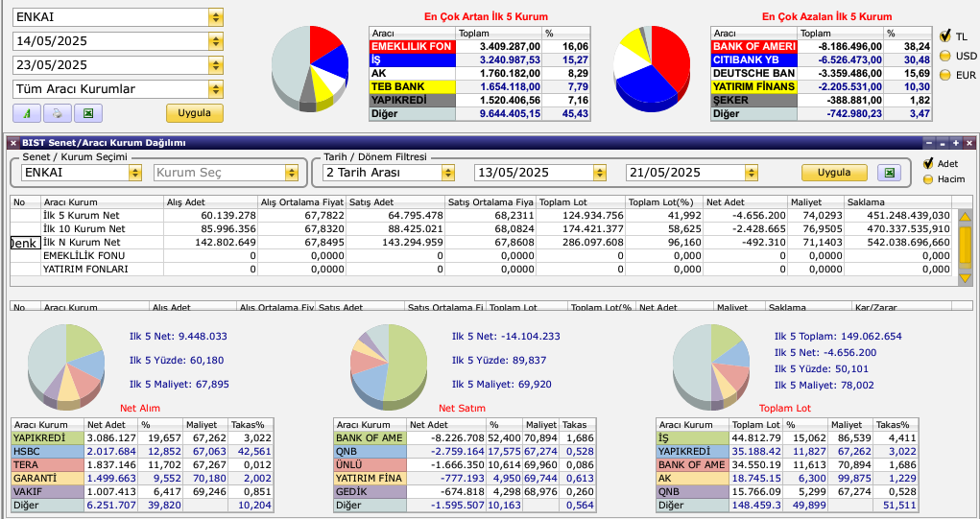Select the YATIRIM FONLARI row
The width and height of the screenshot is (980, 519).
[x=481, y=270]
